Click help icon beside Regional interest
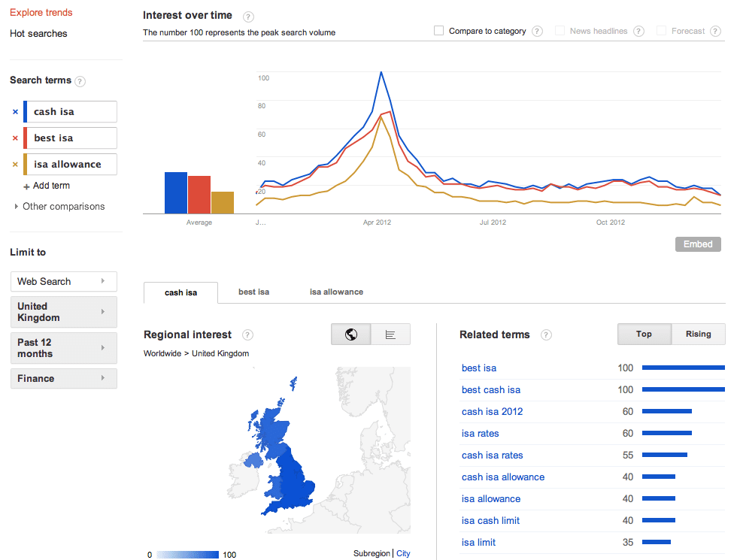740x560 pixels. pos(247,335)
